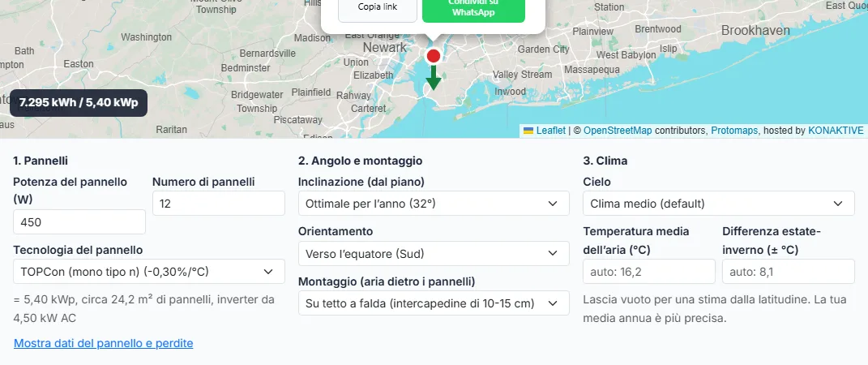
Task: Click the 1. Pannelli section heading
Action: [41, 161]
